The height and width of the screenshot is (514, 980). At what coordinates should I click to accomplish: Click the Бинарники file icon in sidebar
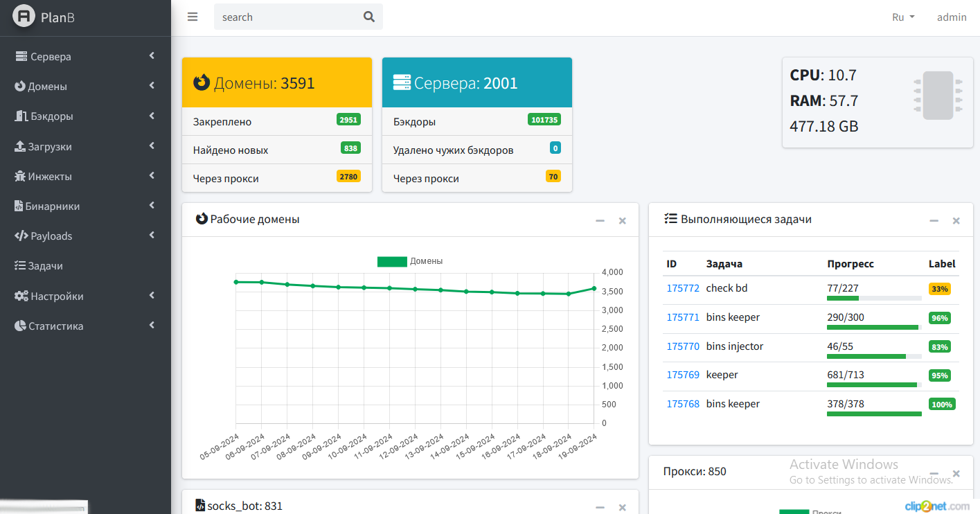click(19, 206)
